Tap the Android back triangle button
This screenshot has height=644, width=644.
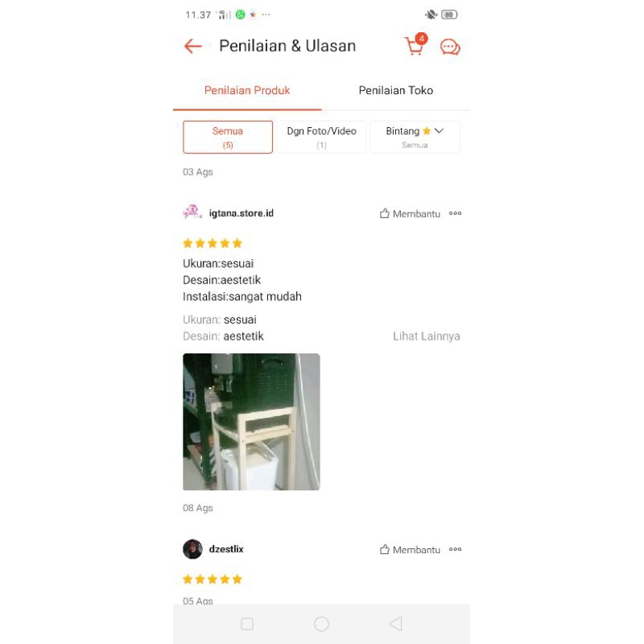[395, 624]
